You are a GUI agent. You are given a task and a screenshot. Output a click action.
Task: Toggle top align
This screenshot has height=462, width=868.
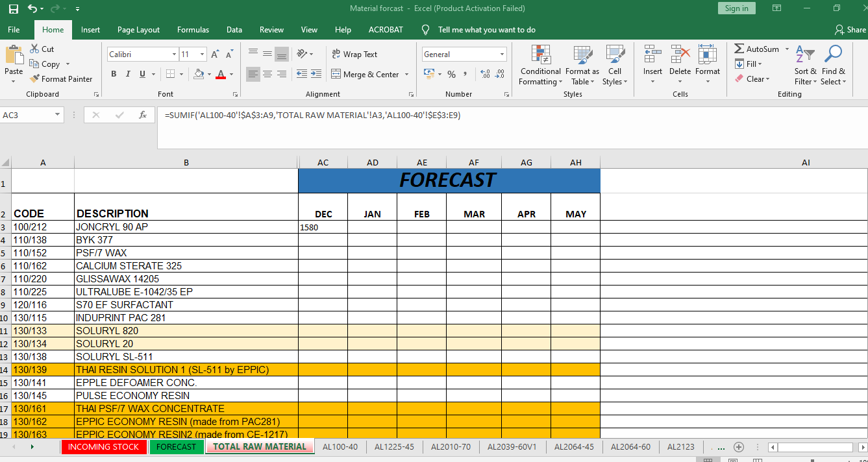253,54
